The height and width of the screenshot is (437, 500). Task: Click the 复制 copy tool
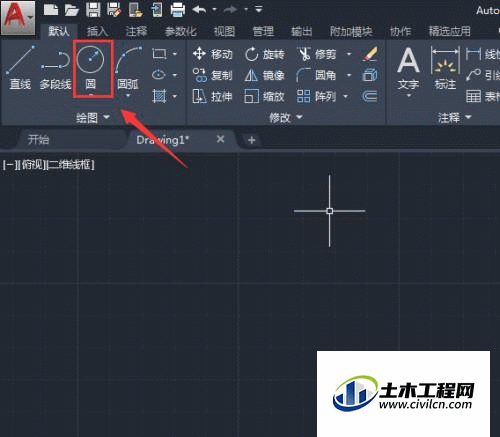[213, 75]
